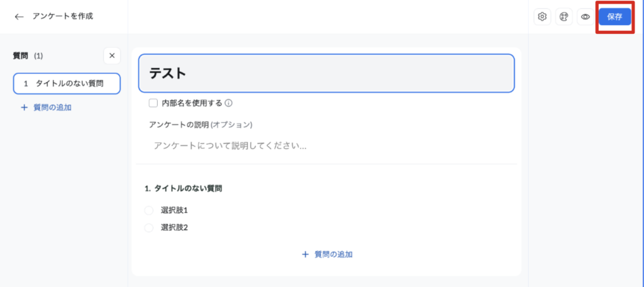644x287 pixels.
Task: Open the theme palette icon
Action: pyautogui.click(x=564, y=17)
